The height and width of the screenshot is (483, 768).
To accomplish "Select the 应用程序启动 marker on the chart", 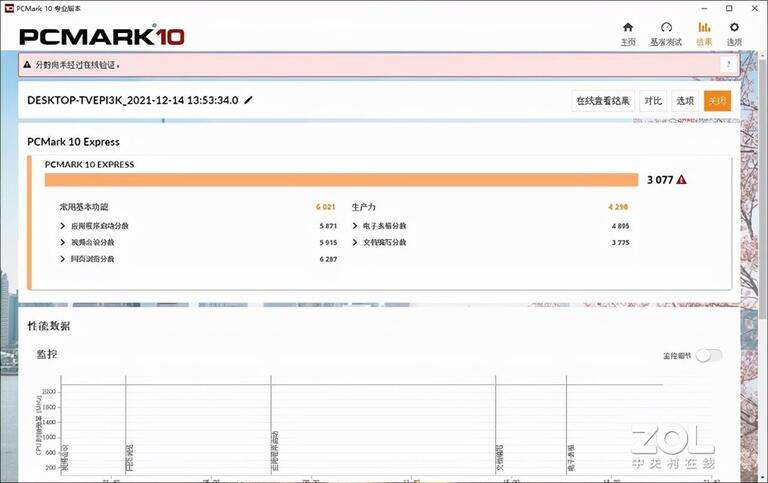I will coord(275,452).
